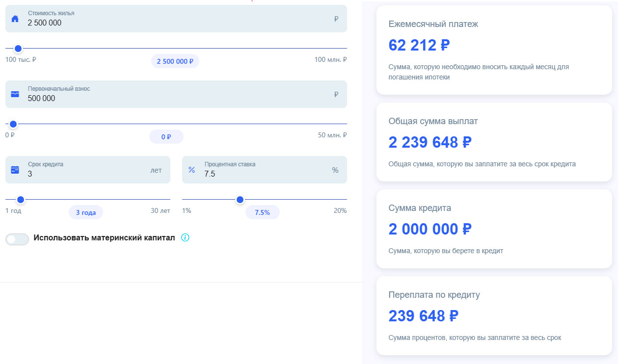Click ruble symbol in property price field
618x364 pixels.
point(336,19)
